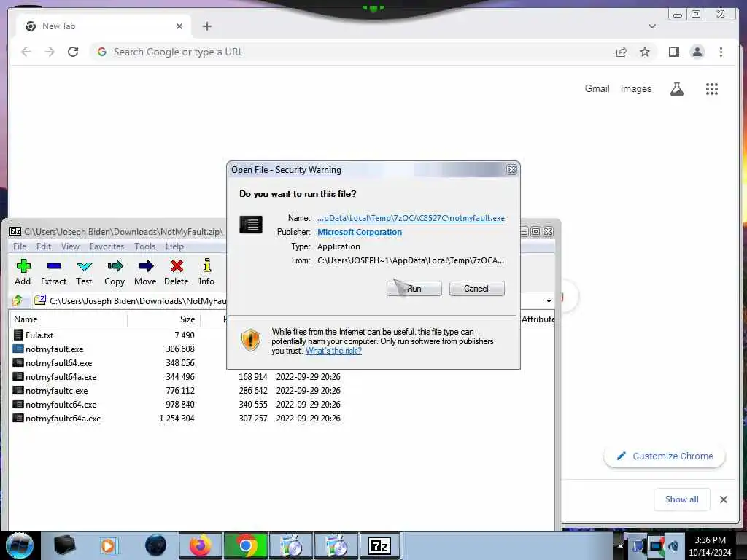Go forward in Chrome
The width and height of the screenshot is (747, 560).
pyautogui.click(x=50, y=52)
